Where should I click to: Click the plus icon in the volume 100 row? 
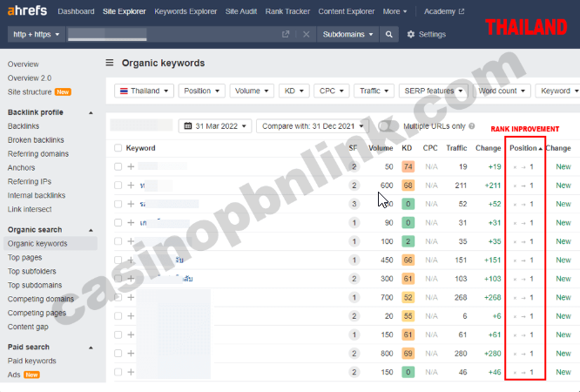[x=131, y=241]
